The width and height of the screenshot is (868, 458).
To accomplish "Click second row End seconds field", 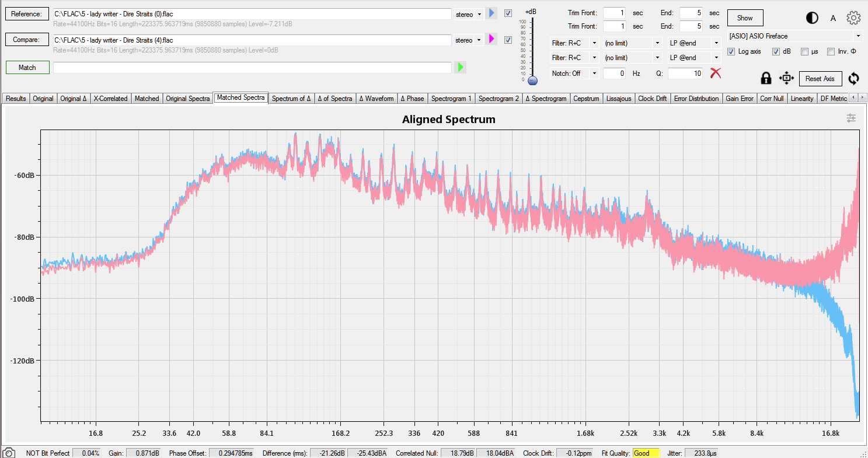I will (691, 26).
